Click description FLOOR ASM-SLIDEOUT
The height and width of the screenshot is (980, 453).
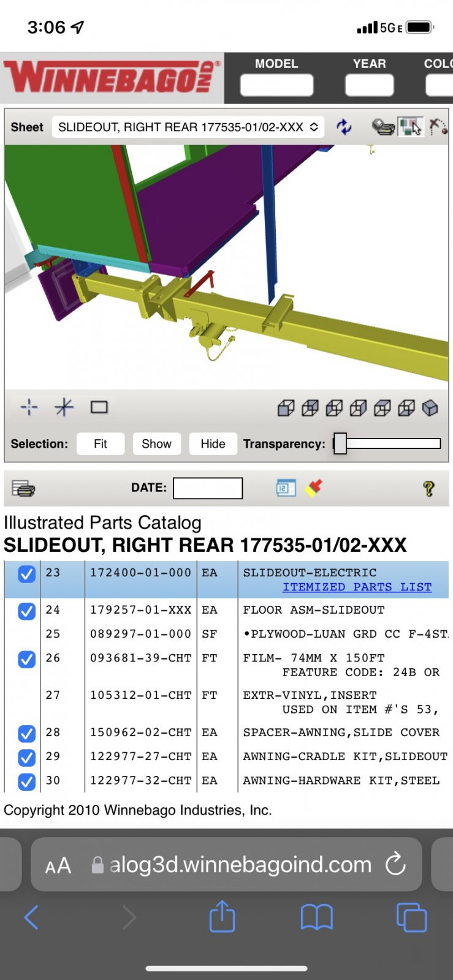tap(314, 610)
